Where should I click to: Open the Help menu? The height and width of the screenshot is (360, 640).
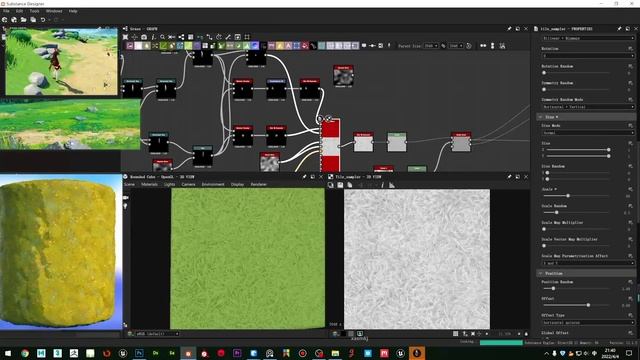(x=73, y=11)
